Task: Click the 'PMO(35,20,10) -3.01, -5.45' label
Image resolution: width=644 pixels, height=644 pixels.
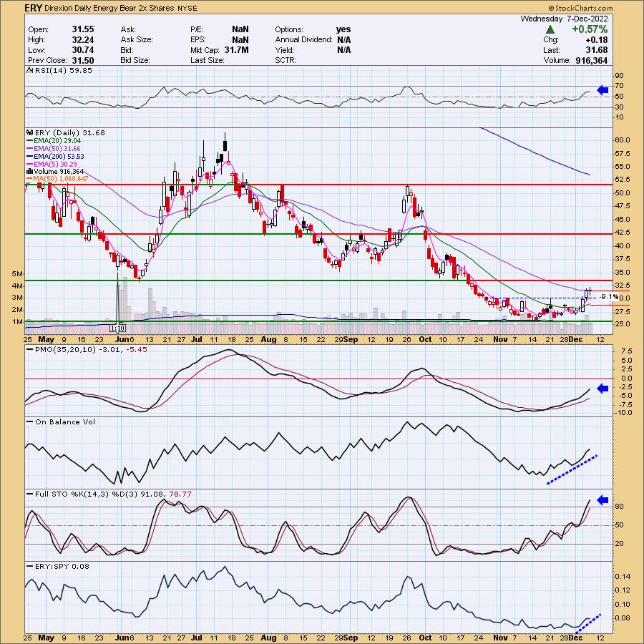Action: (91, 349)
